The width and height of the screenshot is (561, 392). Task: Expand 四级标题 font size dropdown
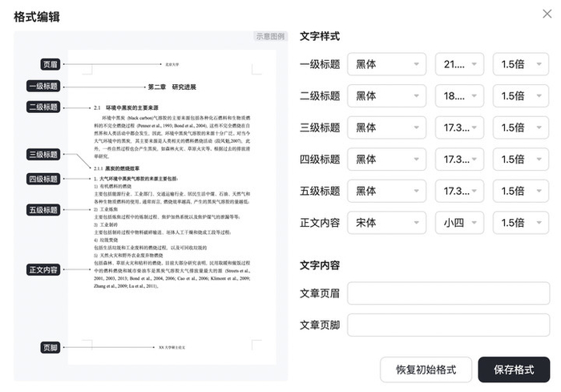459,160
